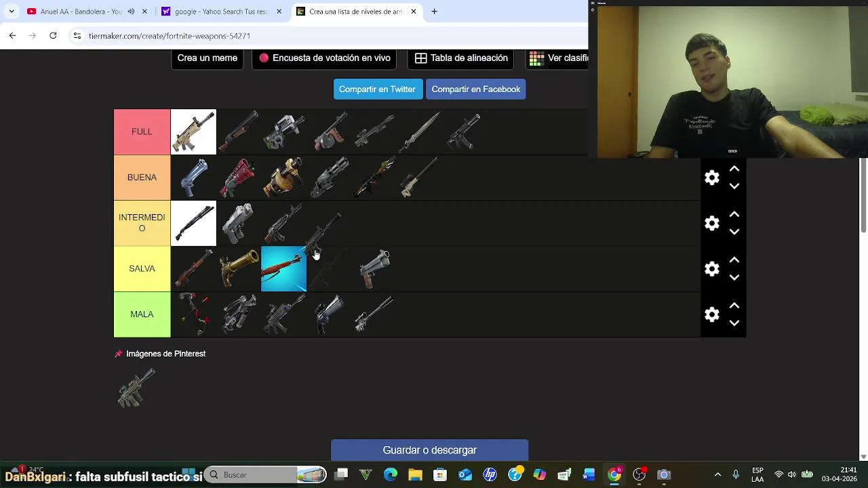Open Word from taskbar

pos(589,475)
